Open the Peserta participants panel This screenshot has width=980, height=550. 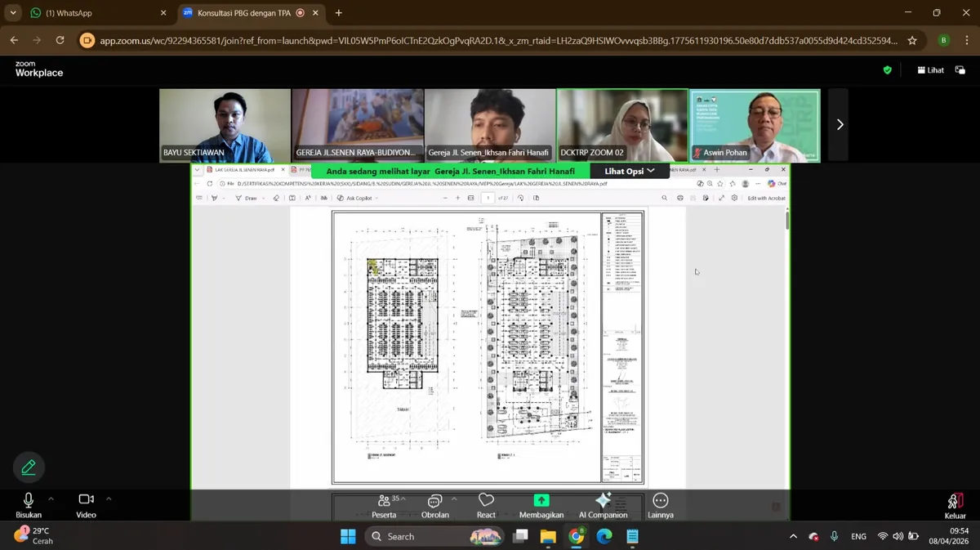click(x=384, y=506)
